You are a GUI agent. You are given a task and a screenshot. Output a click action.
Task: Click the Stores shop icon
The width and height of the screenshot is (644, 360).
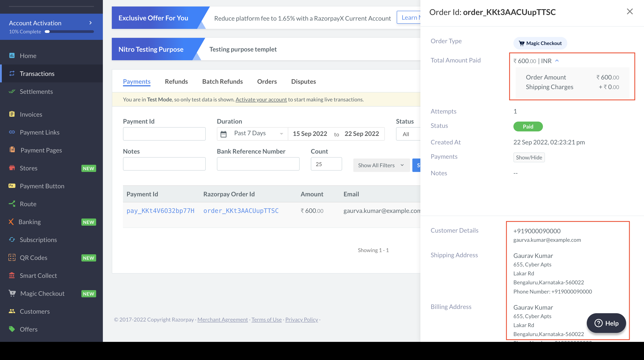(x=12, y=168)
